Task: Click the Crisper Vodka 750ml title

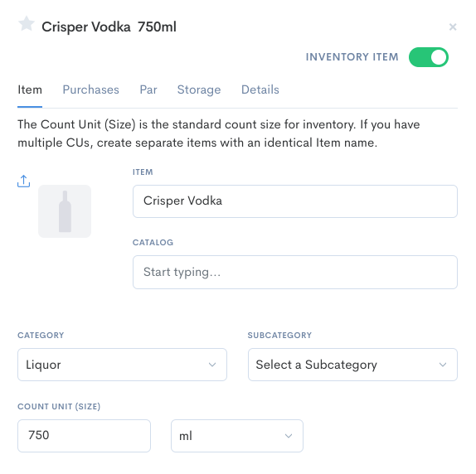Action: [x=109, y=27]
